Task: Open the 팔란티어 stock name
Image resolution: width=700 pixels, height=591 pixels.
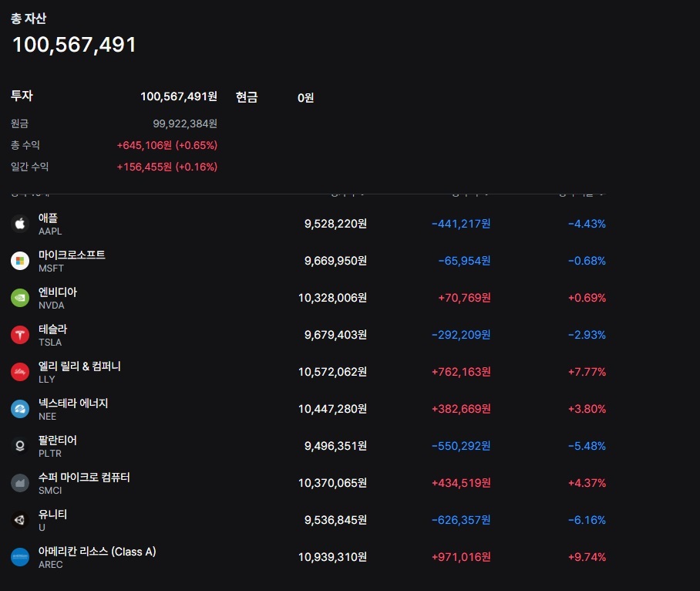Action: [x=58, y=441]
